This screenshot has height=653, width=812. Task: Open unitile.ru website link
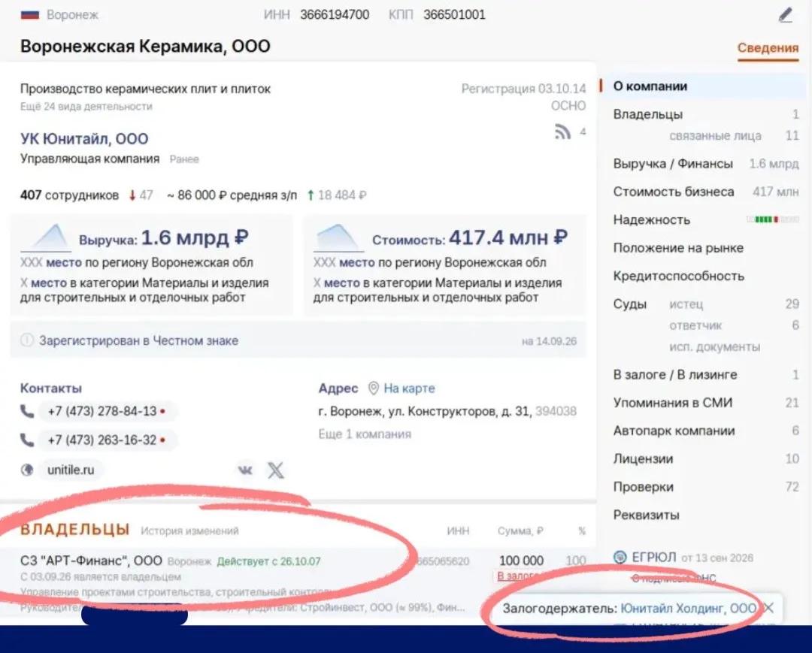point(71,470)
